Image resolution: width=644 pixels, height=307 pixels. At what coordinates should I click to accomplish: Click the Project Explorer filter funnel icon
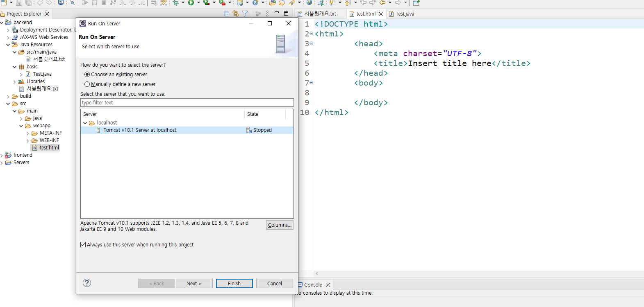245,14
